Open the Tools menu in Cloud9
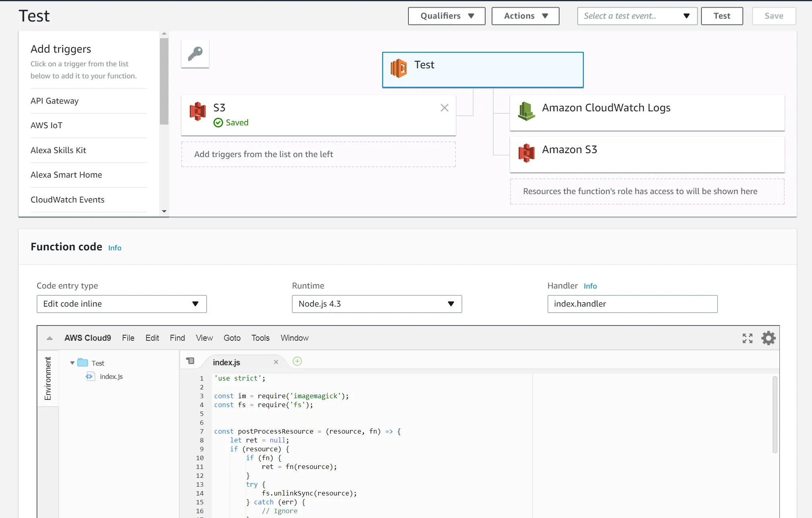This screenshot has width=812, height=518. 260,338
